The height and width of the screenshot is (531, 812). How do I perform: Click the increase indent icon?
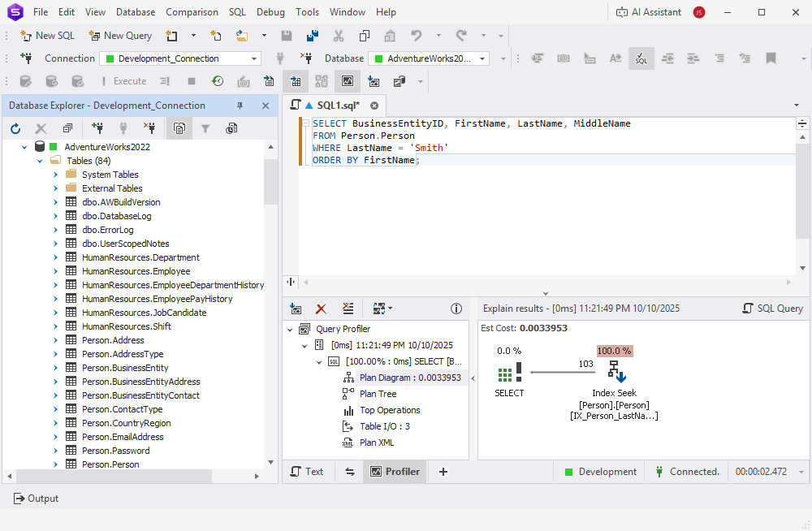click(693, 58)
